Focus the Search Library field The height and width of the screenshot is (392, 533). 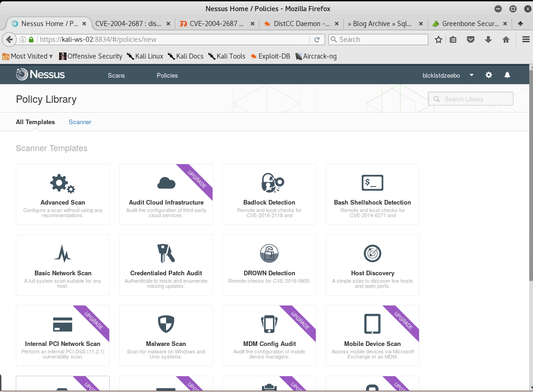pyautogui.click(x=471, y=99)
